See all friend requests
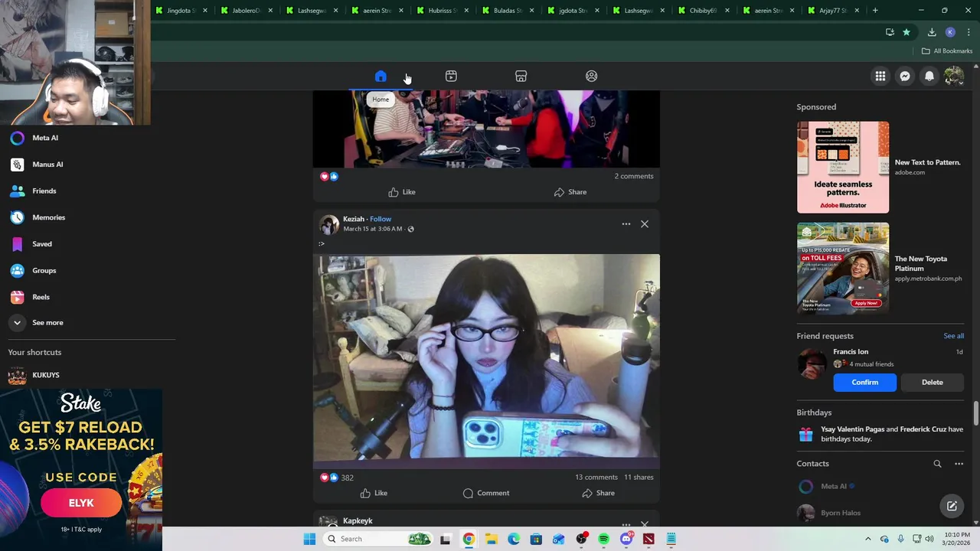 [x=953, y=336]
